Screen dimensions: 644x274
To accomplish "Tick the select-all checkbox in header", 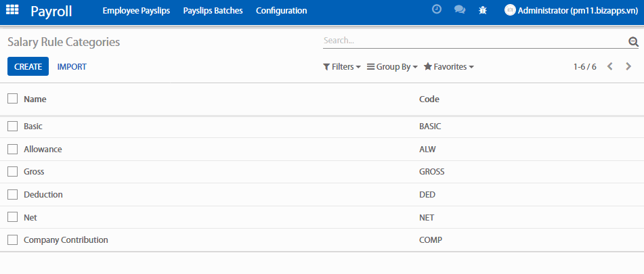I will click(12, 99).
